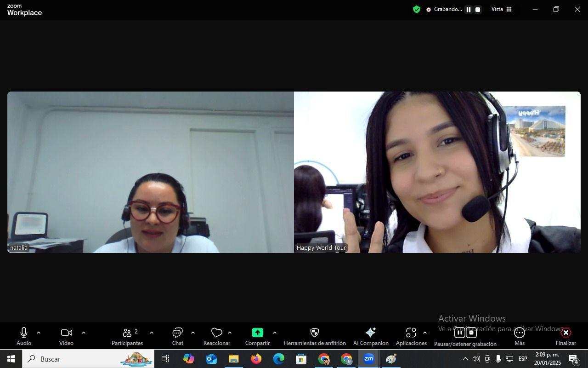
Task: Expand the Reaccionar options arrow
Action: 229,333
